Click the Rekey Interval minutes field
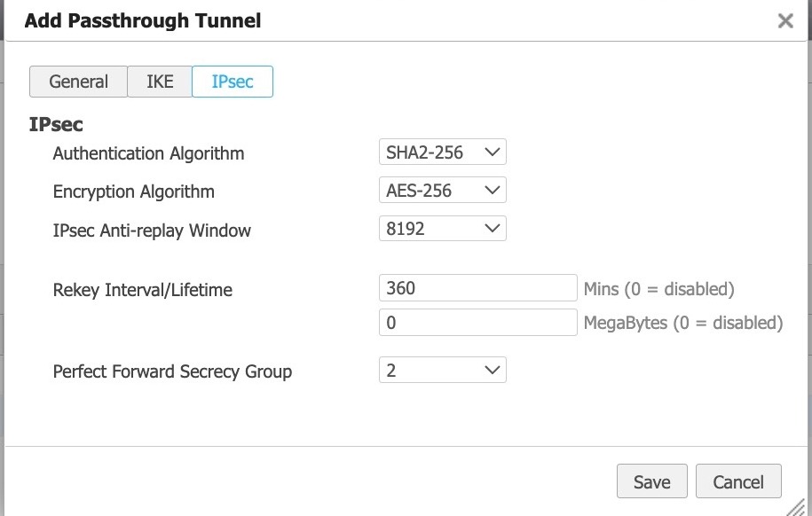This screenshot has width=812, height=516. (x=477, y=288)
